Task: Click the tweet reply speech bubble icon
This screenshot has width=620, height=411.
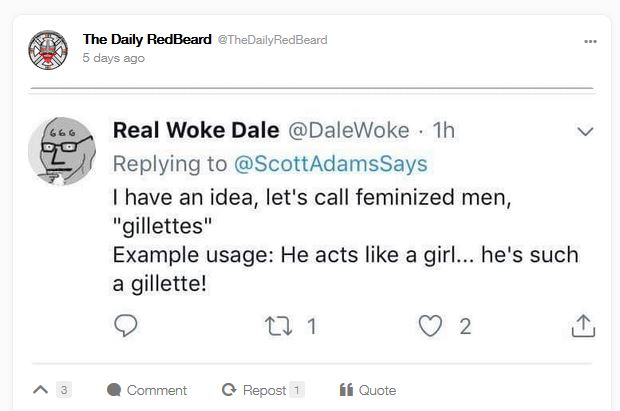Action: click(126, 325)
